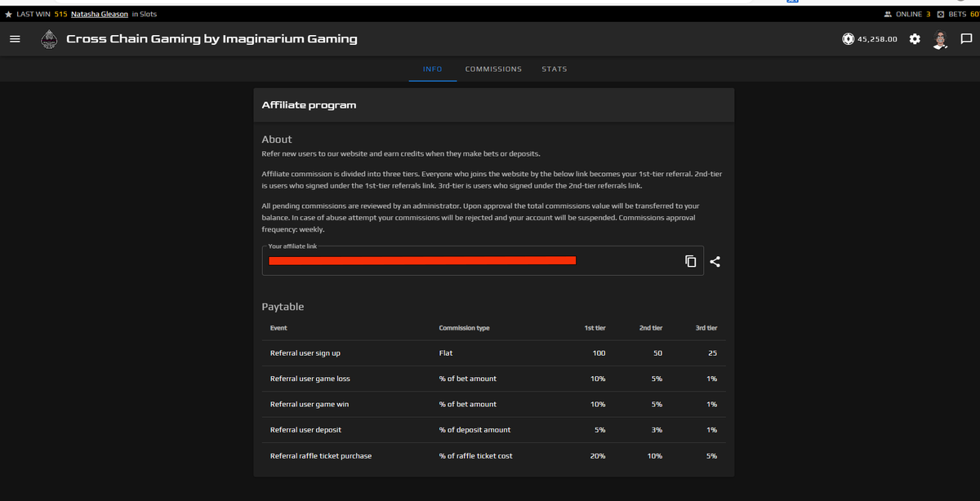
Task: Click inside the affiliate link field
Action: tap(483, 261)
